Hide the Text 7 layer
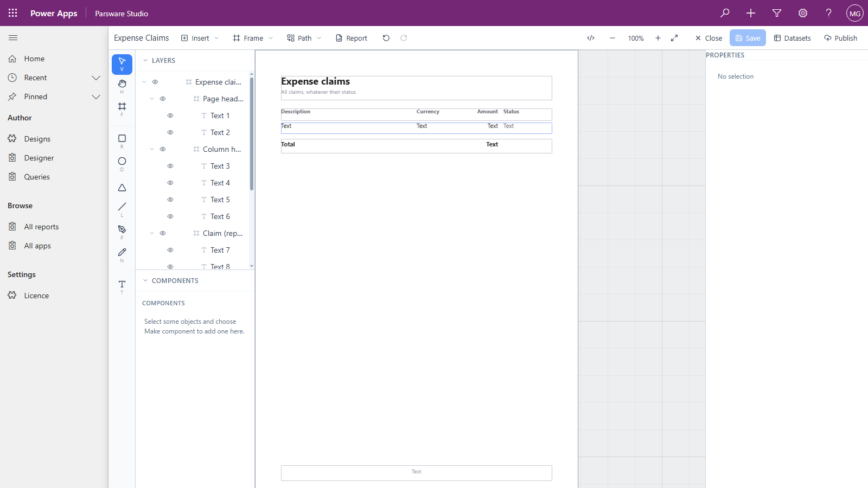Viewport: 868px width, 488px height. click(170, 250)
